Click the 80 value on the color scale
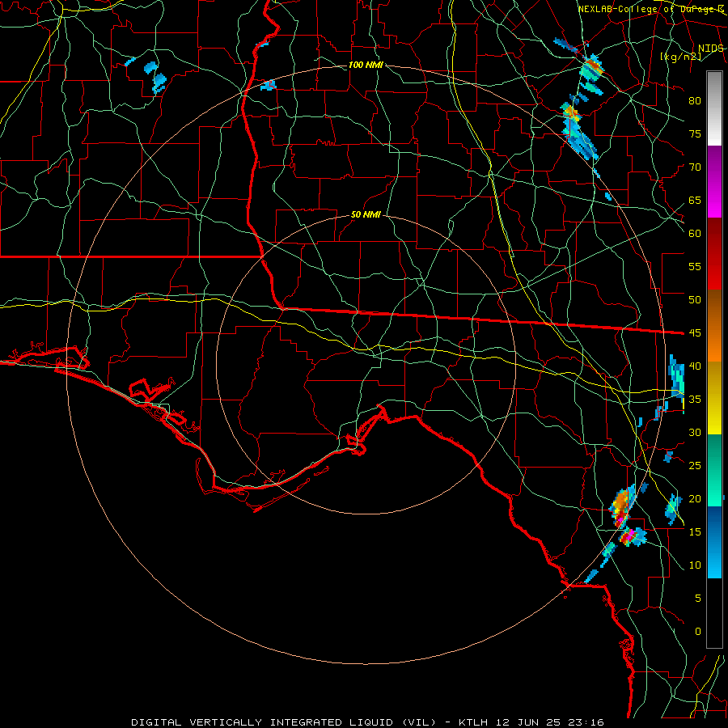The image size is (728, 728). pyautogui.click(x=695, y=101)
